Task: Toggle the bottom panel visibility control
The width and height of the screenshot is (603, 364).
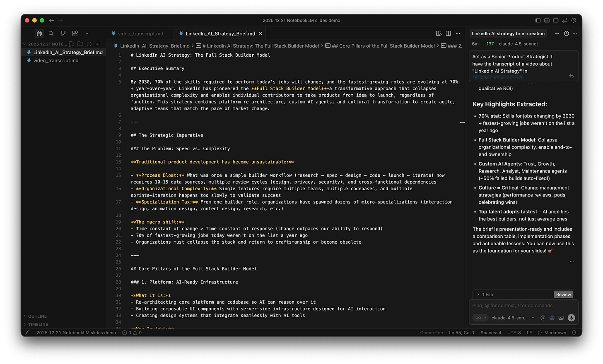Action: tap(547, 20)
